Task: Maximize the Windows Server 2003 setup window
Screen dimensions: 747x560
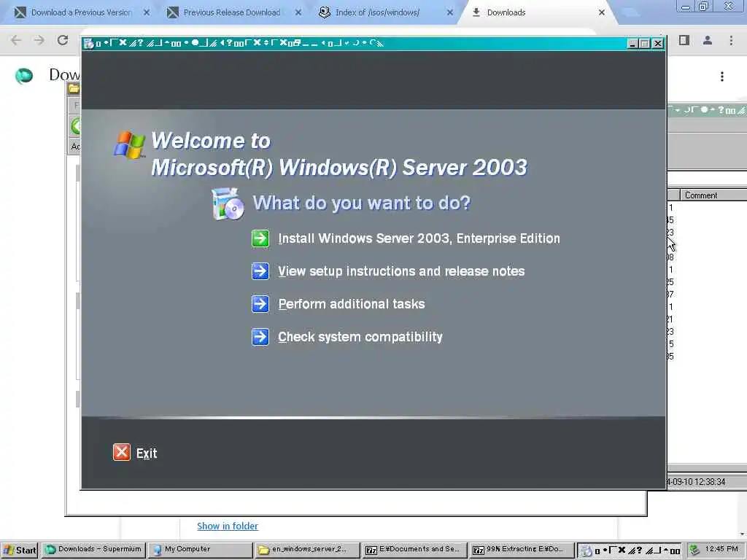Action: pyautogui.click(x=645, y=43)
